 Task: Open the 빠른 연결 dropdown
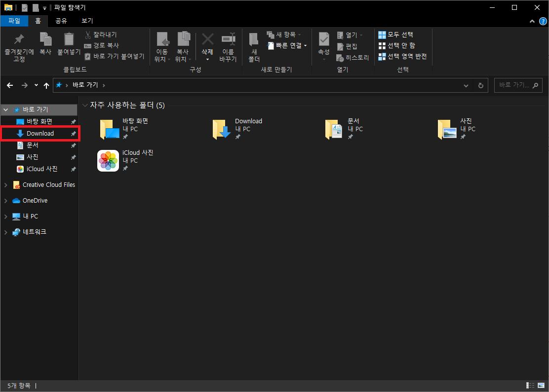point(288,46)
